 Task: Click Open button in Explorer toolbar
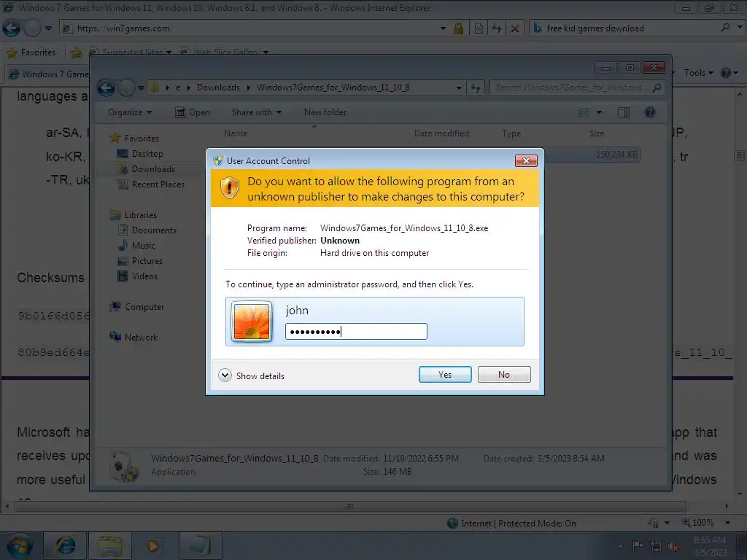click(x=193, y=112)
